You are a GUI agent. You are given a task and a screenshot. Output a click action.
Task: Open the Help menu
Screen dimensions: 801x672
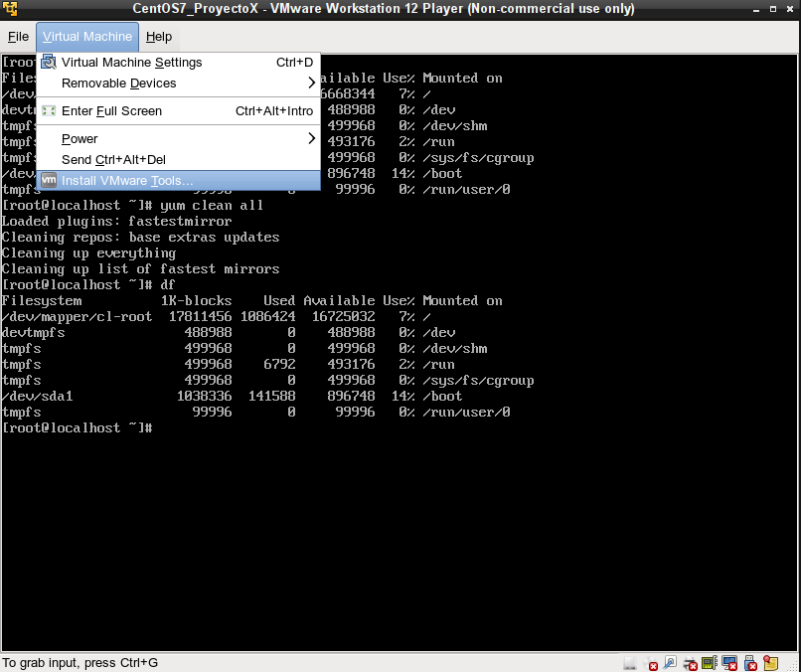(159, 37)
